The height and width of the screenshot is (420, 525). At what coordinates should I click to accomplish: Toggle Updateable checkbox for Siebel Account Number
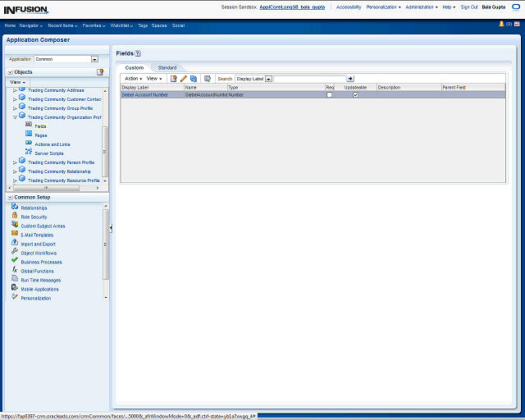355,95
